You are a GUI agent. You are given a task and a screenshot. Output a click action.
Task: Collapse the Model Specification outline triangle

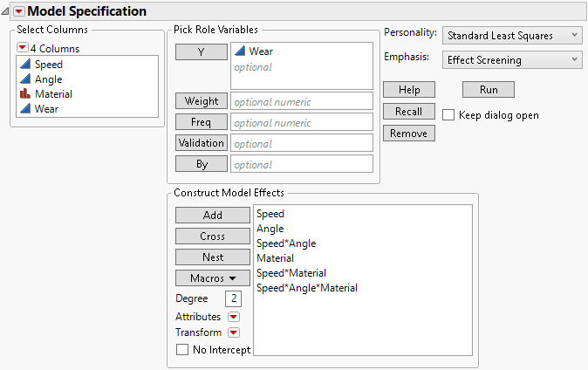pos(7,11)
